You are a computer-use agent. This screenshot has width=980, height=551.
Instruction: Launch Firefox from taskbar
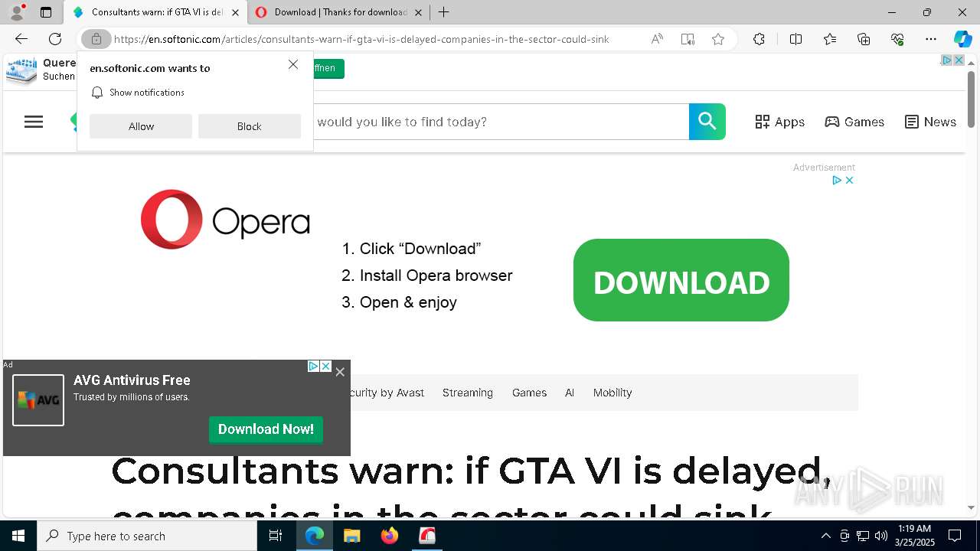tap(390, 536)
